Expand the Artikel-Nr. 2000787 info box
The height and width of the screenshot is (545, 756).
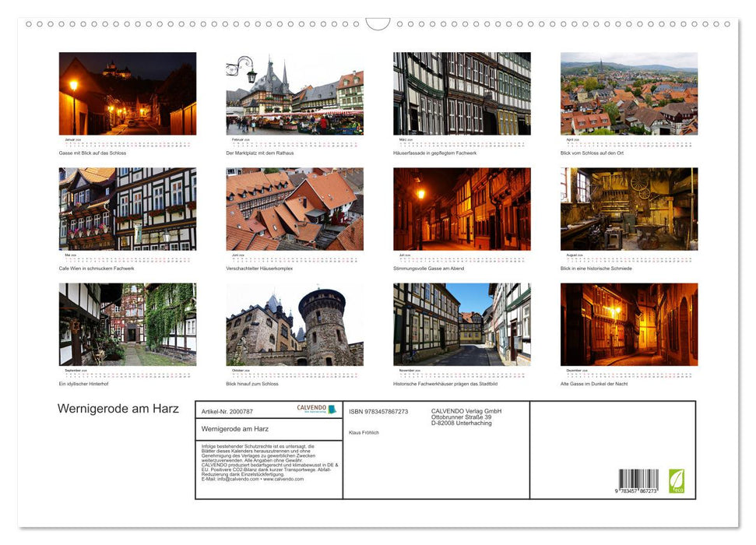tap(226, 411)
